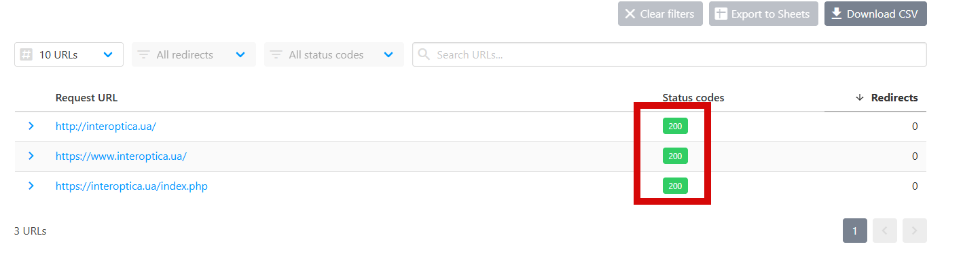This screenshot has height=253, width=980.
Task: Export results to Sheets
Action: (x=763, y=14)
